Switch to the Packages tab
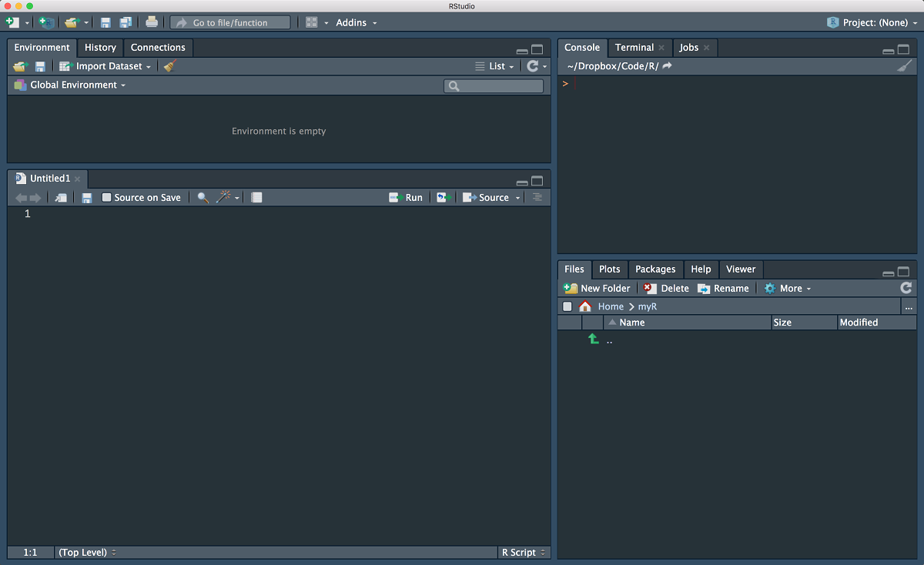The height and width of the screenshot is (565, 924). pos(654,269)
